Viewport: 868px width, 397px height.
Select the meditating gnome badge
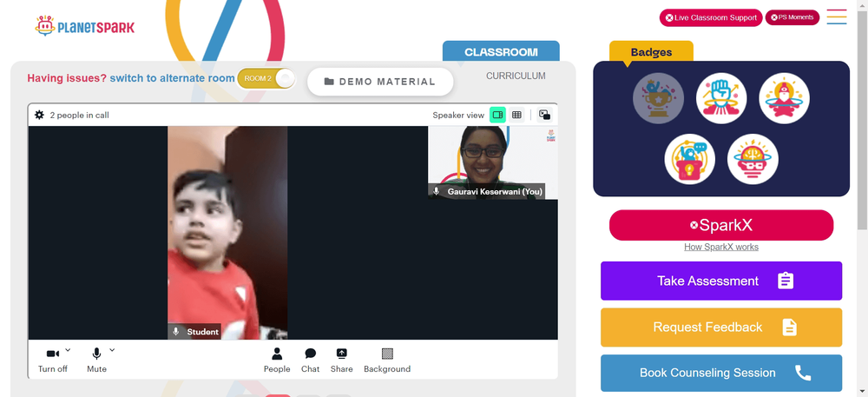tap(784, 98)
